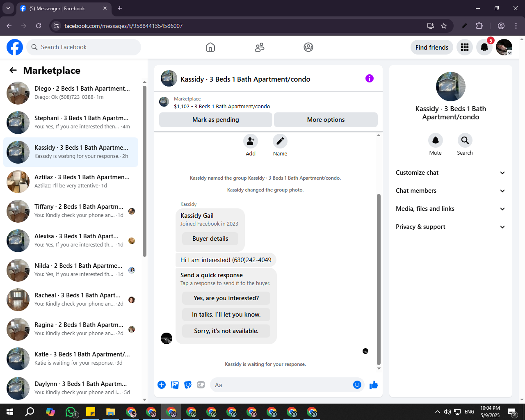Attach a photo with the image icon

tap(175, 385)
